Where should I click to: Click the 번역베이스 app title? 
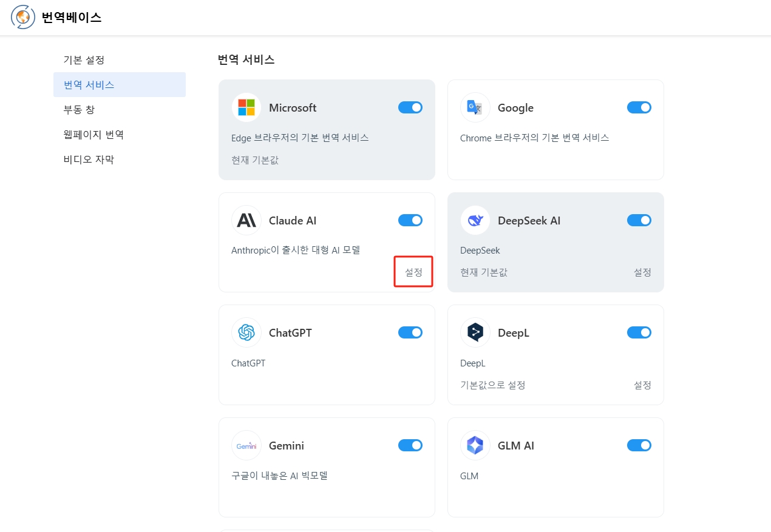point(72,18)
